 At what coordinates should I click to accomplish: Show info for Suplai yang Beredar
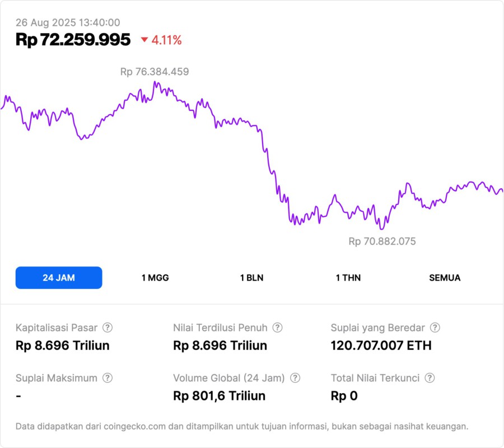point(435,328)
